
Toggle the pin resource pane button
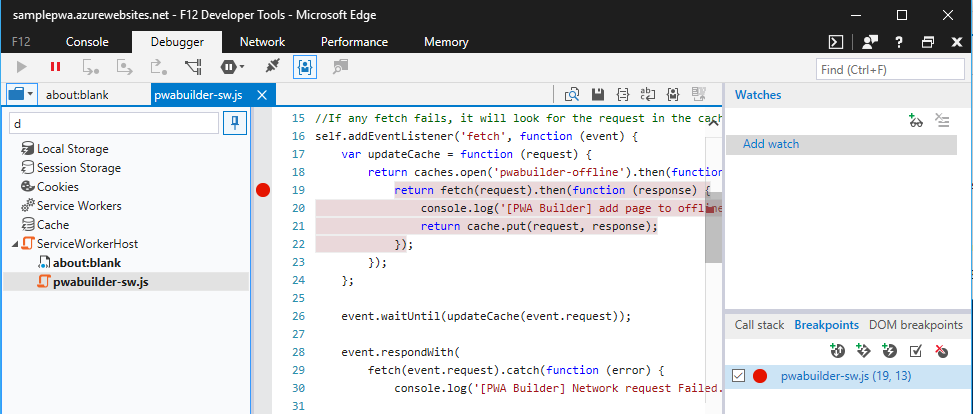click(x=235, y=124)
